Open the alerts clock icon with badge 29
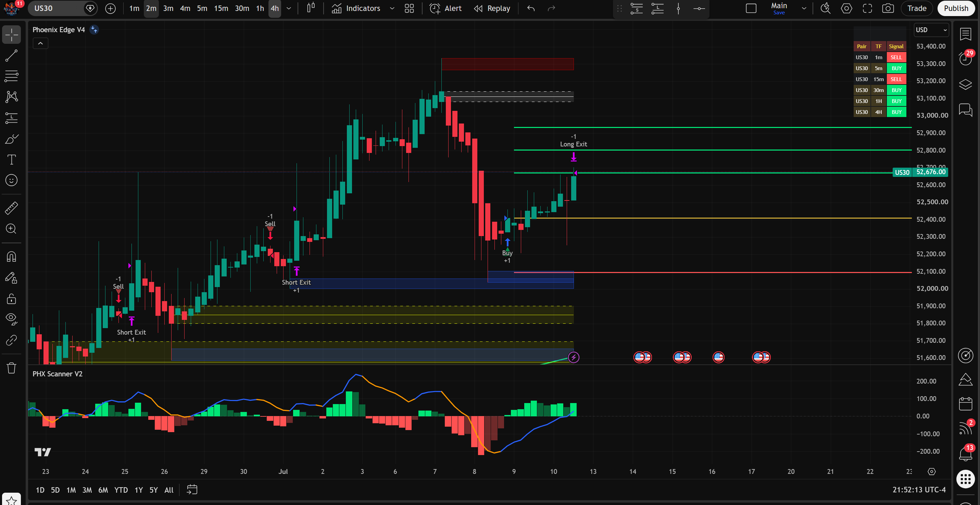 click(966, 58)
